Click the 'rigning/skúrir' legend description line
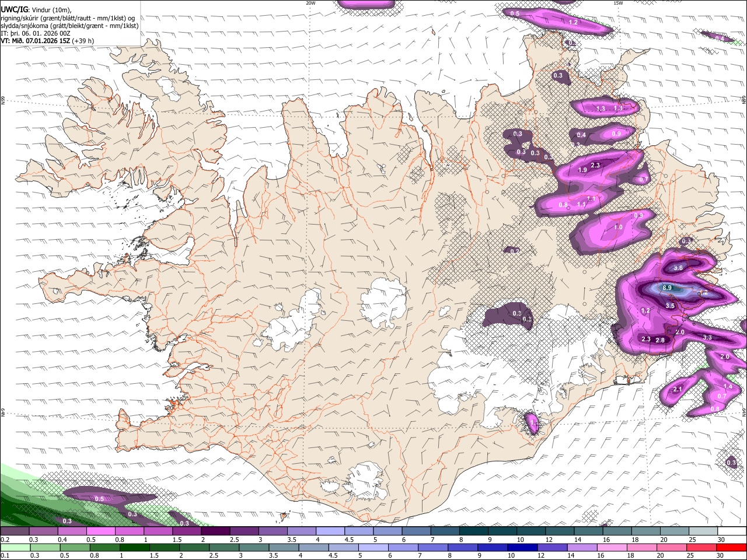Image resolution: width=747 pixels, height=560 pixels. coord(67,18)
